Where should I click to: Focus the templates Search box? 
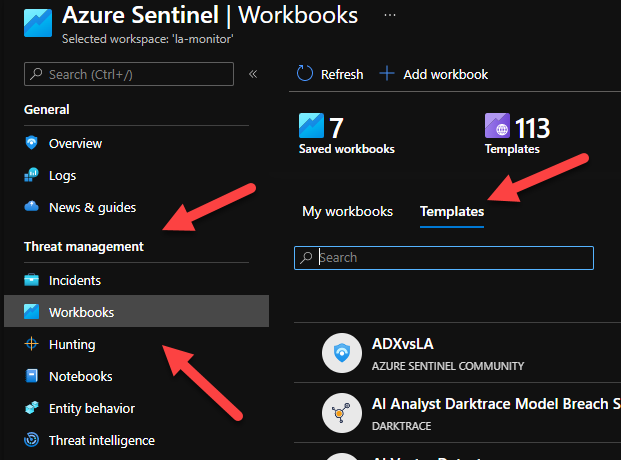[444, 258]
